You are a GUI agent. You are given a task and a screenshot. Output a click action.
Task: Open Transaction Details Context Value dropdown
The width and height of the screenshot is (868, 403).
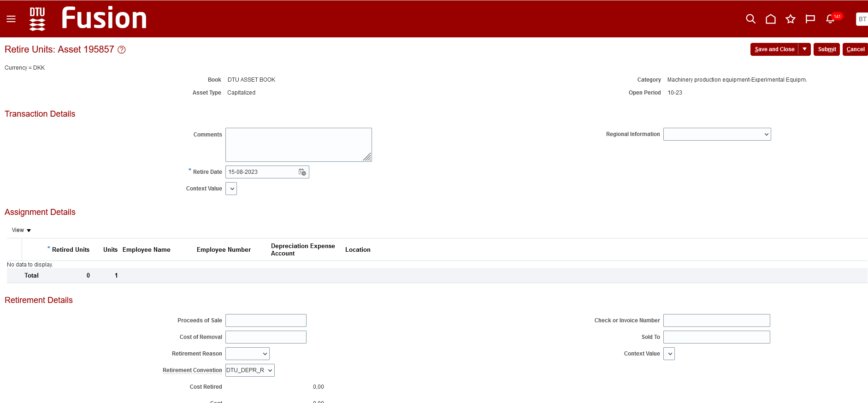click(231, 189)
